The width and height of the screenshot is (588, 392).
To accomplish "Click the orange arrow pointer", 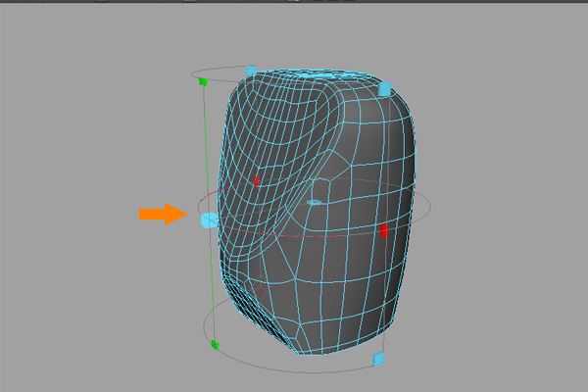I will pyautogui.click(x=162, y=213).
